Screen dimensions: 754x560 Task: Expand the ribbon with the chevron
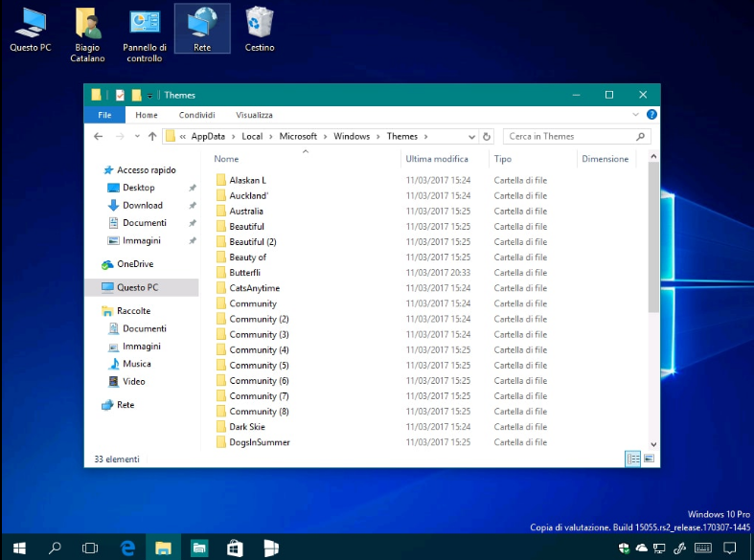pyautogui.click(x=635, y=114)
